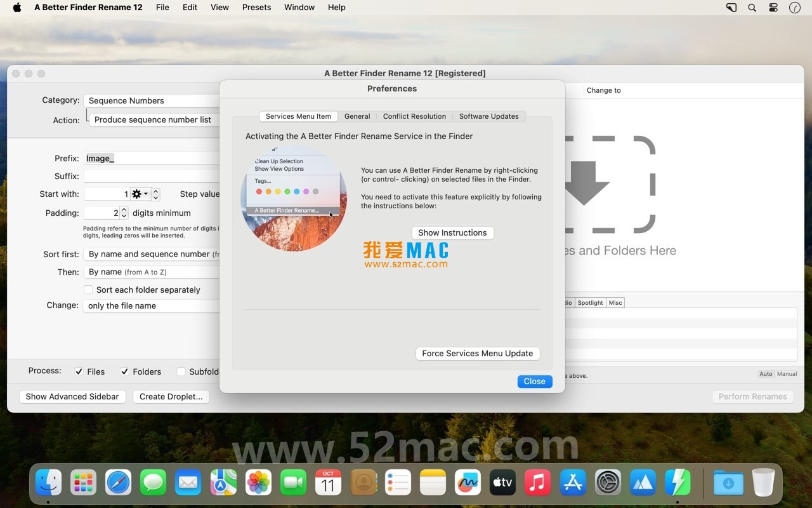Open the View menu in the menu bar

coord(219,8)
